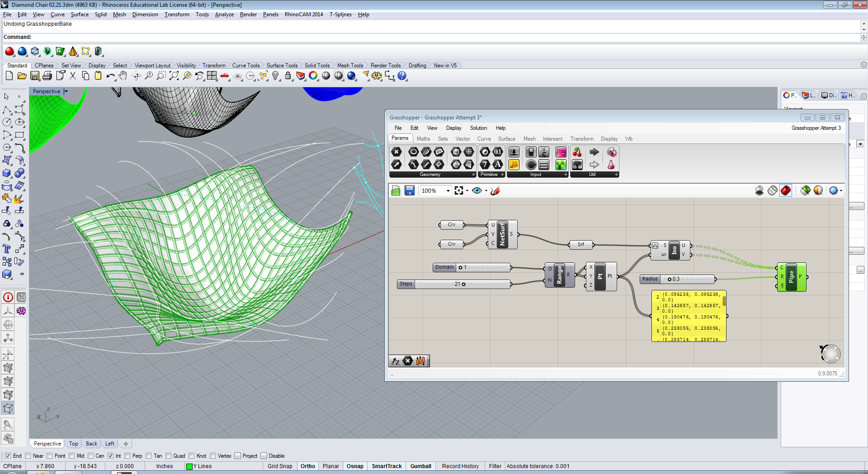
Task: Select the Pipe component on canvas
Action: click(791, 277)
